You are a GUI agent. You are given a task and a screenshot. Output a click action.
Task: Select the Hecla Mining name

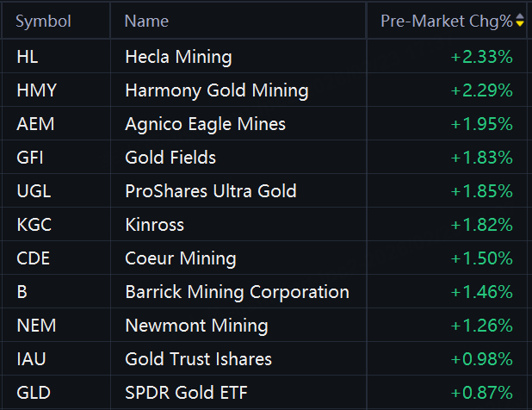(x=178, y=58)
